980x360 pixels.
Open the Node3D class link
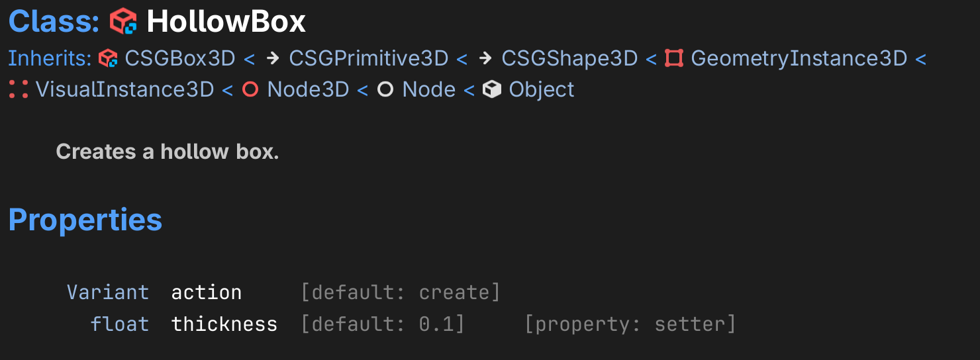pos(308,90)
